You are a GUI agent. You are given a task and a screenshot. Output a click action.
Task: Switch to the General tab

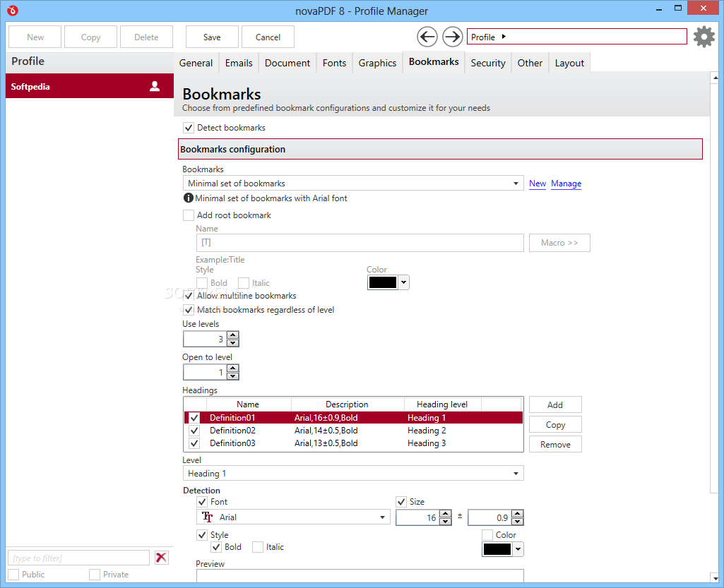pyautogui.click(x=196, y=64)
